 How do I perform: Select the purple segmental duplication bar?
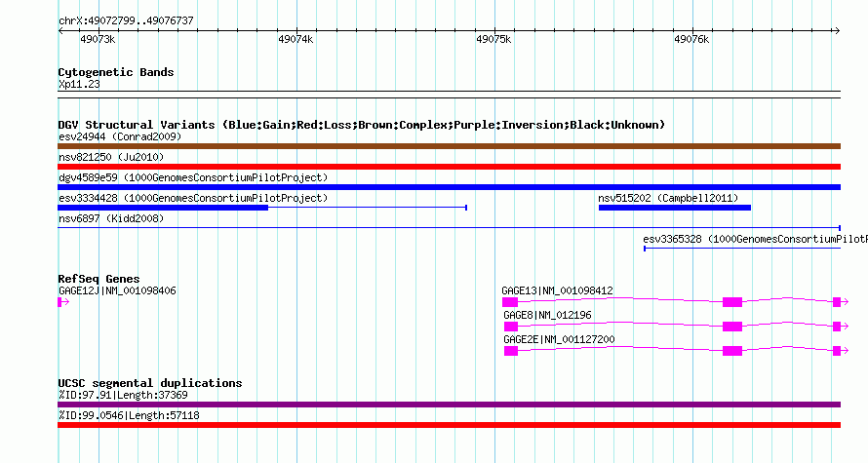449,405
